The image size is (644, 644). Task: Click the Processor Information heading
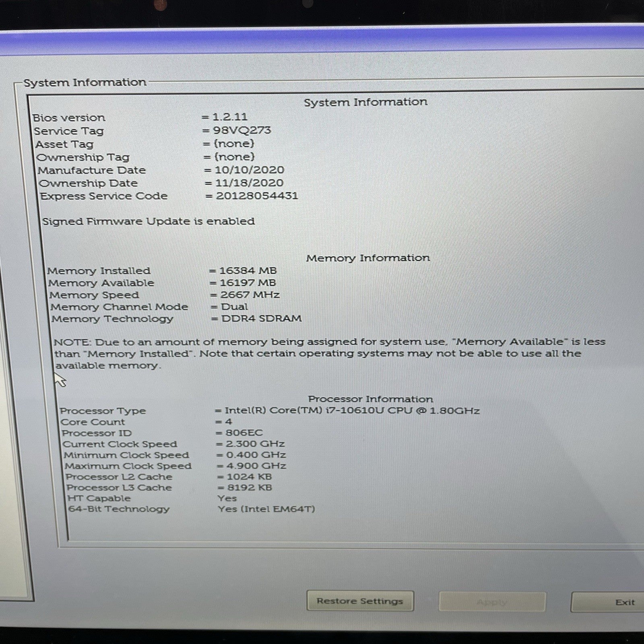371,399
